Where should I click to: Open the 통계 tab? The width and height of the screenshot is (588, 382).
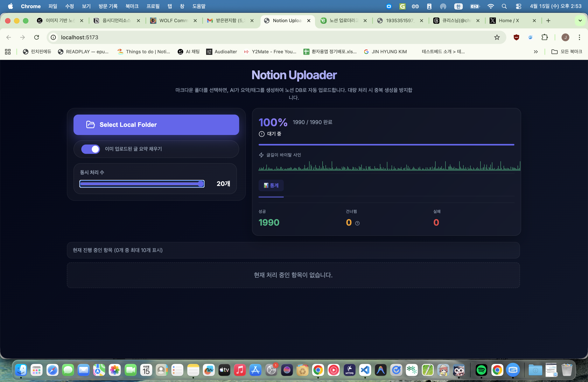pos(271,185)
